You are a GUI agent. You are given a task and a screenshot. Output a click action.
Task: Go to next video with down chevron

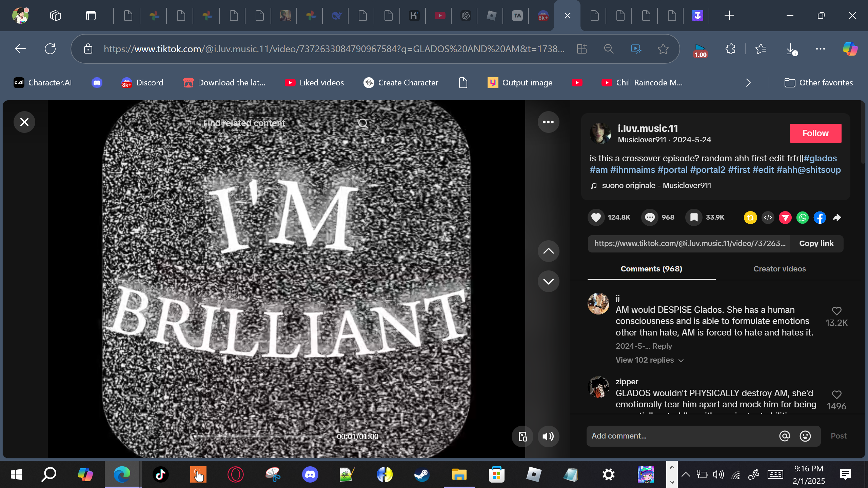(x=548, y=281)
